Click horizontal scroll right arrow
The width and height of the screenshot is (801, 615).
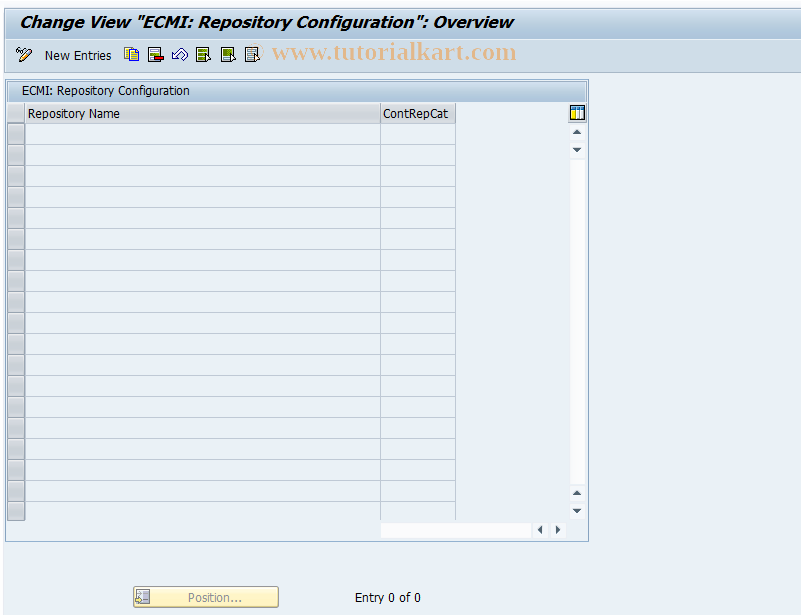558,530
